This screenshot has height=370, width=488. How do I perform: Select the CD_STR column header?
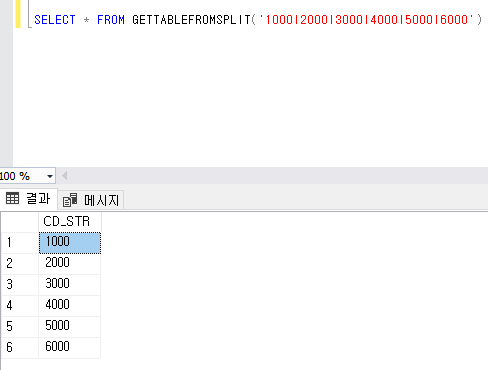[69, 222]
